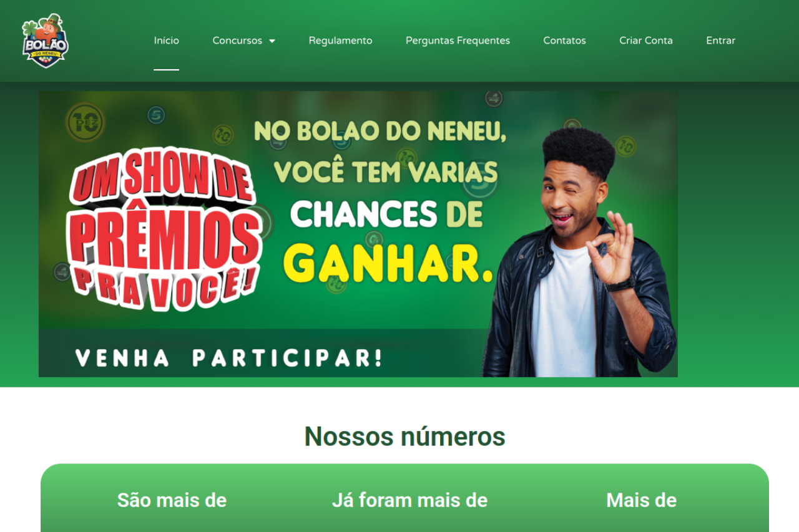Select Criar Conta to register
The width and height of the screenshot is (799, 532).
pos(646,41)
